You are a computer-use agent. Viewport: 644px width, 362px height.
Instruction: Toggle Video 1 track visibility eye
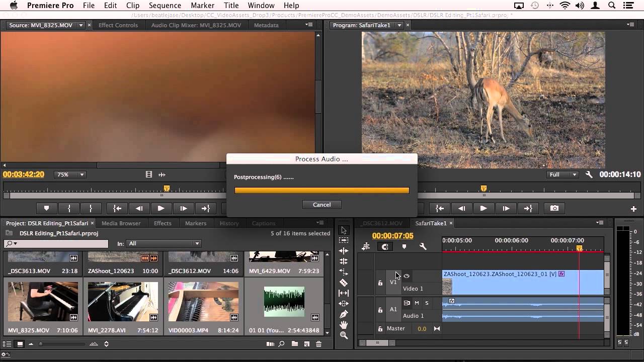(407, 276)
